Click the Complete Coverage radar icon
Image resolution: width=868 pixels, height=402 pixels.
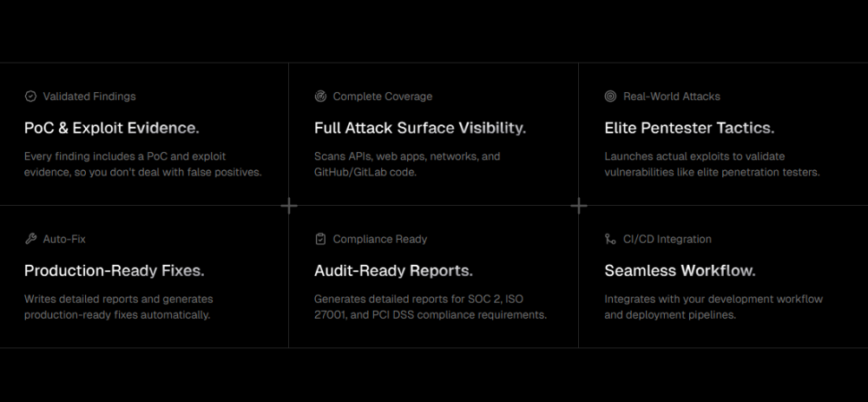[320, 96]
